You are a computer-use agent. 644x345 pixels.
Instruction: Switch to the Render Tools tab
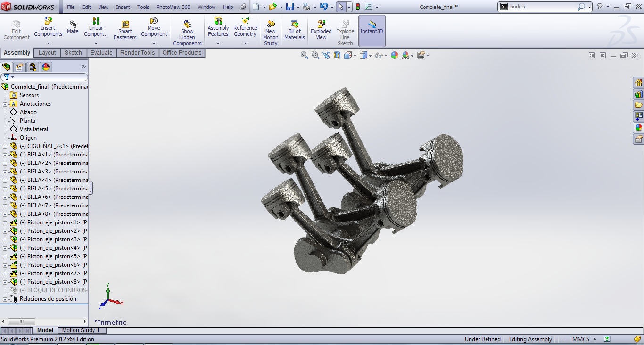137,53
